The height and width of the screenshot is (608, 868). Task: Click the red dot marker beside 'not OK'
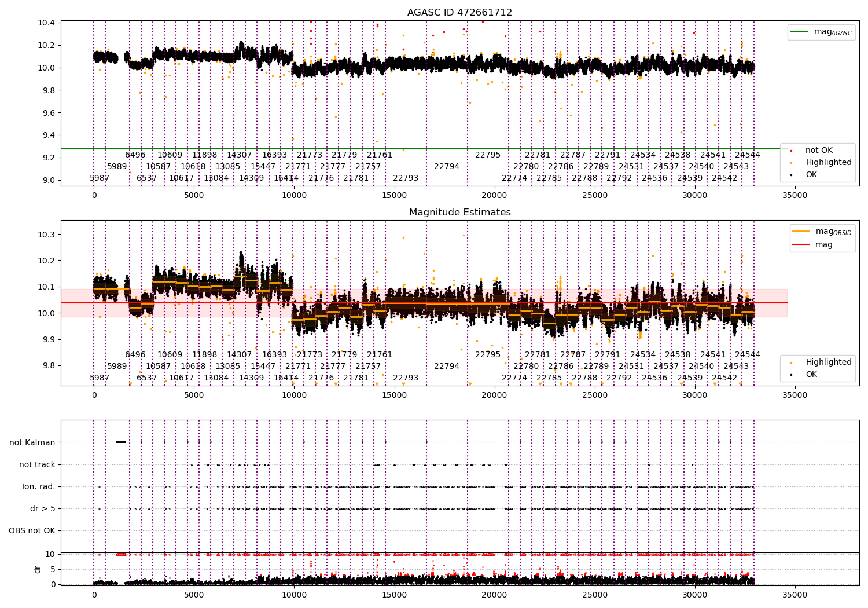(791, 151)
